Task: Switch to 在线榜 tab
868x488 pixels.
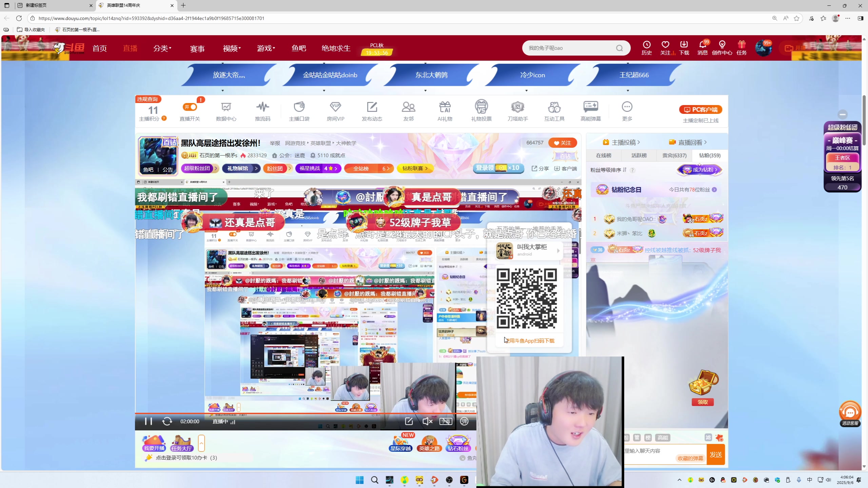Action: tap(604, 155)
